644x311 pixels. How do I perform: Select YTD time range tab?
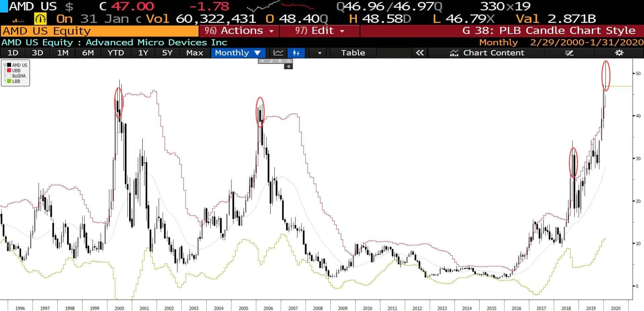[x=116, y=53]
